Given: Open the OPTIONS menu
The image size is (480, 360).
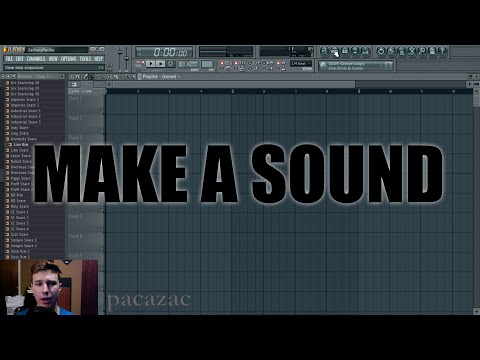Looking at the screenshot, I should [x=68, y=59].
